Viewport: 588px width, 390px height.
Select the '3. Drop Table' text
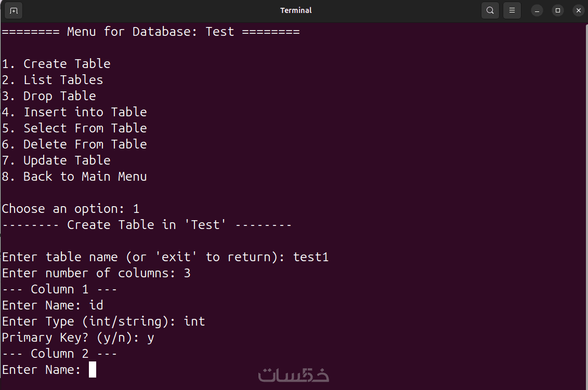pos(49,96)
